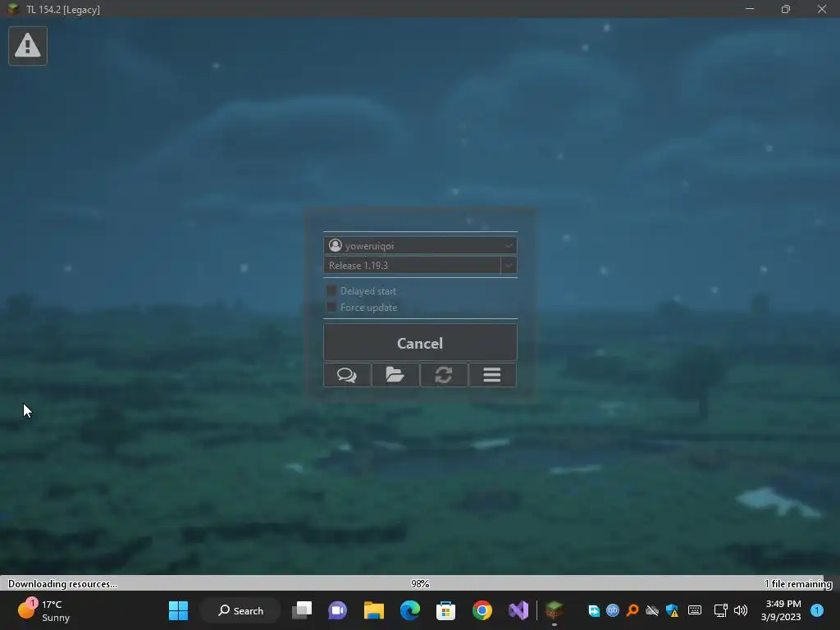Open the Windows Start menu
This screenshot has height=630, width=840.
pos(178,610)
